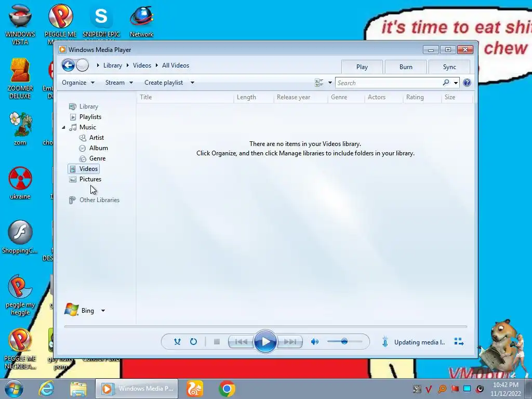Screen dimensions: 532x399
Task: Expand the breadcrumb arrow before Videos
Action: coord(128,65)
